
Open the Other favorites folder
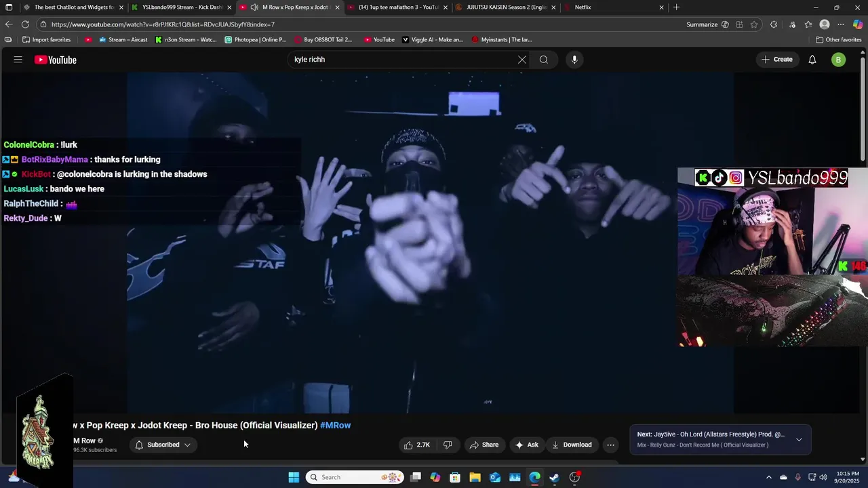838,40
